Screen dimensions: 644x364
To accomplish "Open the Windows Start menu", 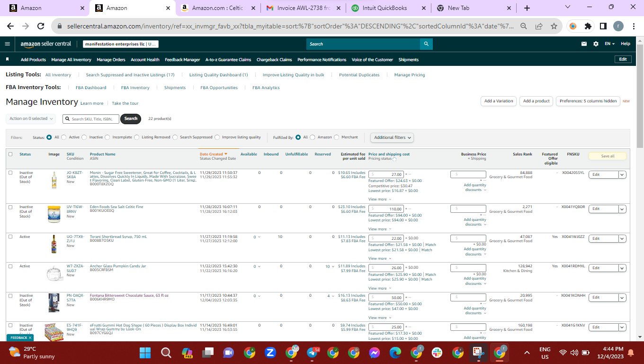I will point(145,353).
